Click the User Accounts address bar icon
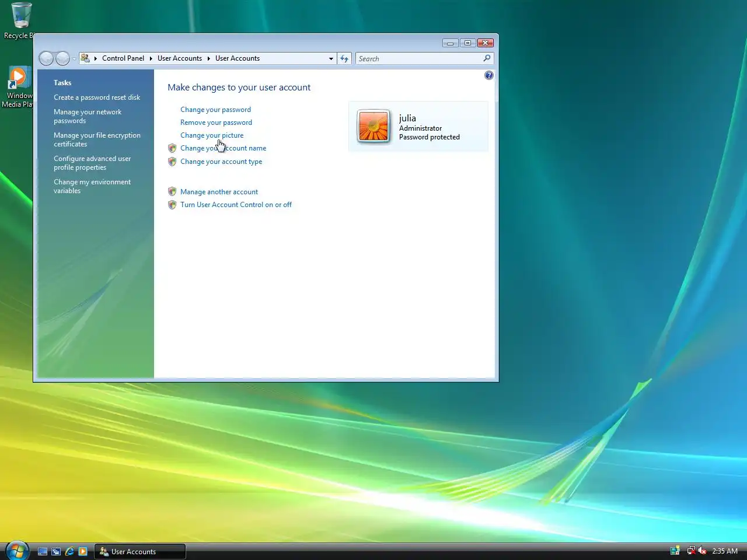 coord(85,58)
